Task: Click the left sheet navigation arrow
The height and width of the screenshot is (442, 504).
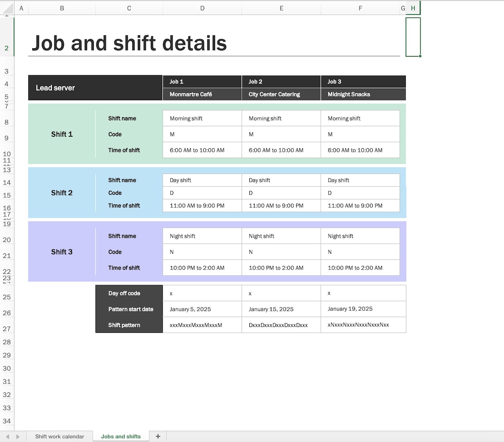Action: (8, 436)
